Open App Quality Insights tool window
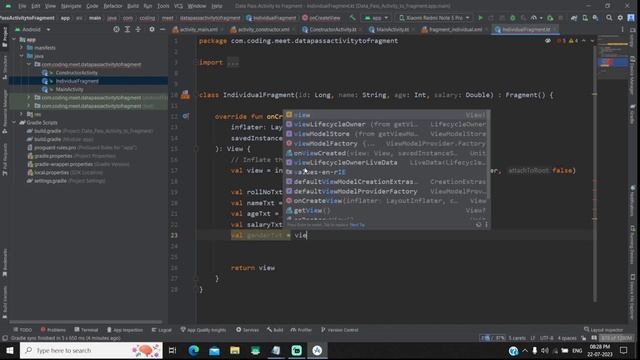This screenshot has width=640, height=360. pyautogui.click(x=203, y=330)
